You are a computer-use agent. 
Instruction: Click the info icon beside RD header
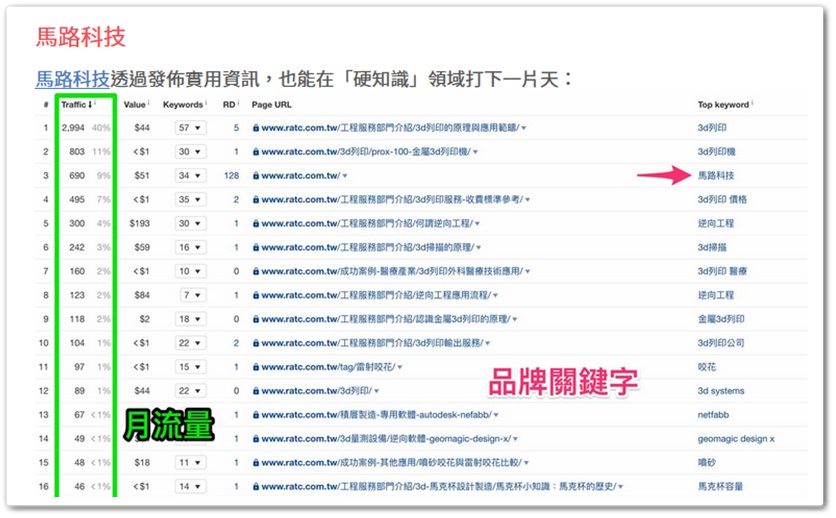[238, 102]
